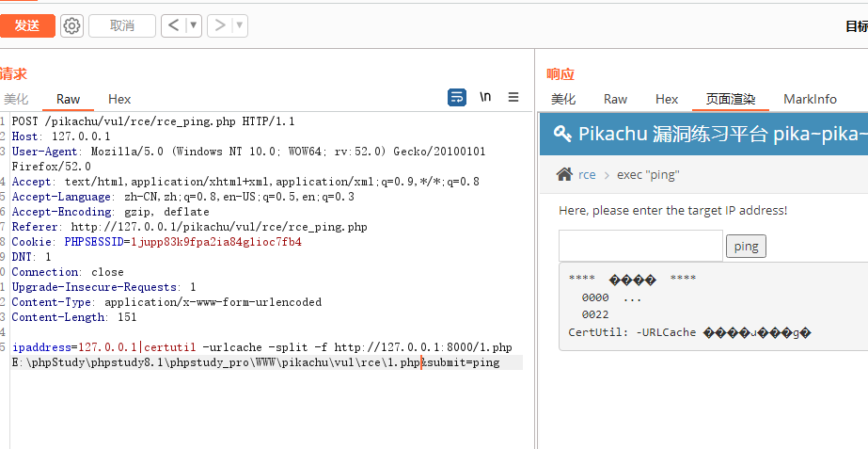Select the request Raw tab
The image size is (868, 449).
pos(68,99)
